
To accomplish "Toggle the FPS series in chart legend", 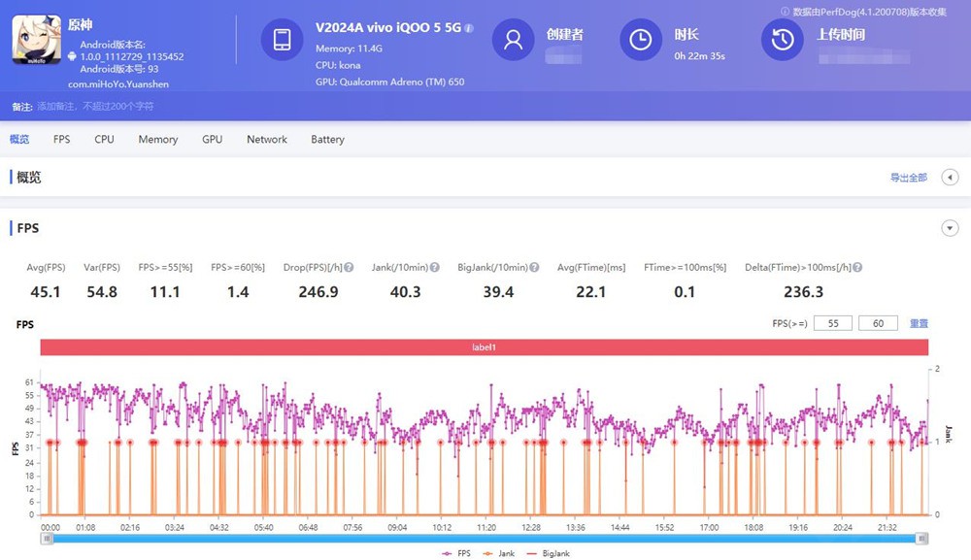I will pyautogui.click(x=456, y=553).
